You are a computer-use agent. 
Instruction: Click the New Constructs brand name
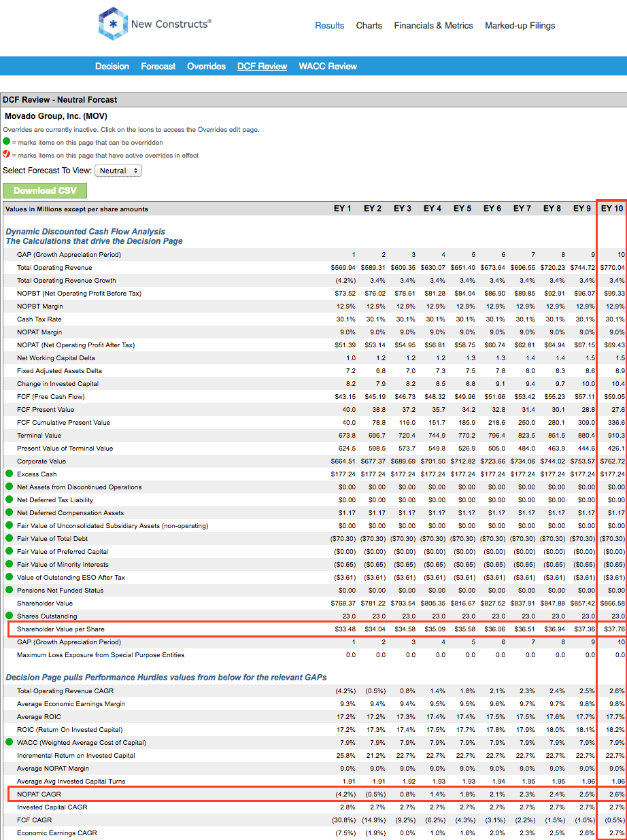coord(171,24)
